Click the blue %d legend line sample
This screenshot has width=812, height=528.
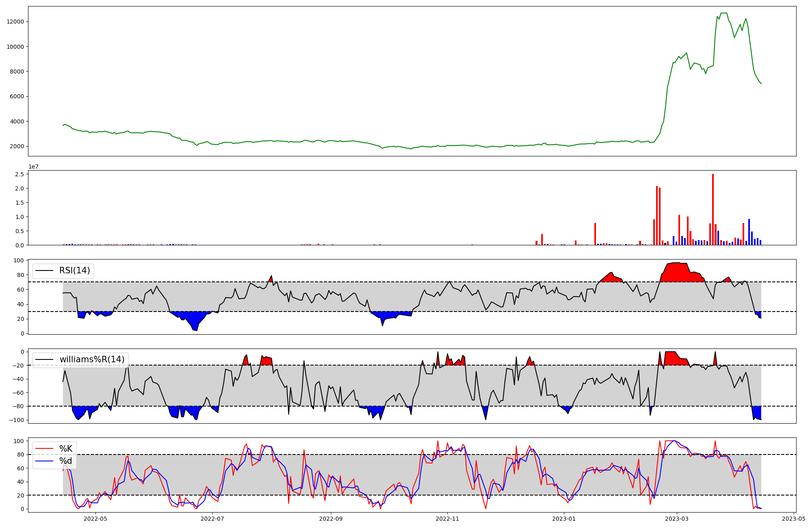coord(45,461)
